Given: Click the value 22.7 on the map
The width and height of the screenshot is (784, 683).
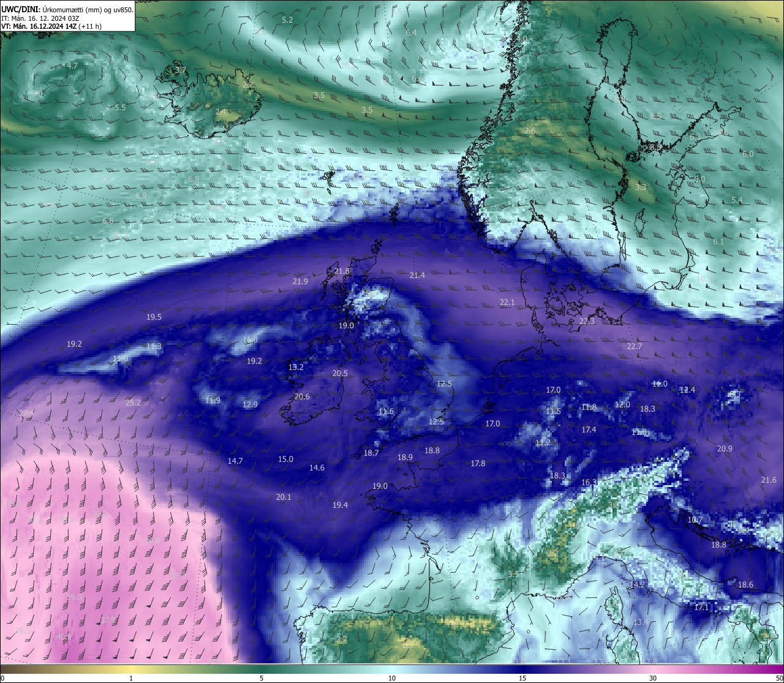Looking at the screenshot, I should coord(635,346).
